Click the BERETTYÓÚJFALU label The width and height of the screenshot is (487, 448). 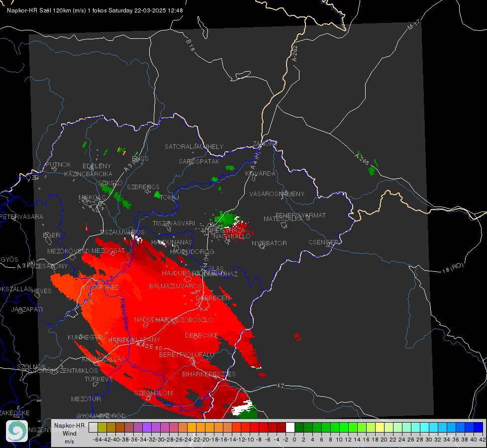[x=187, y=354]
